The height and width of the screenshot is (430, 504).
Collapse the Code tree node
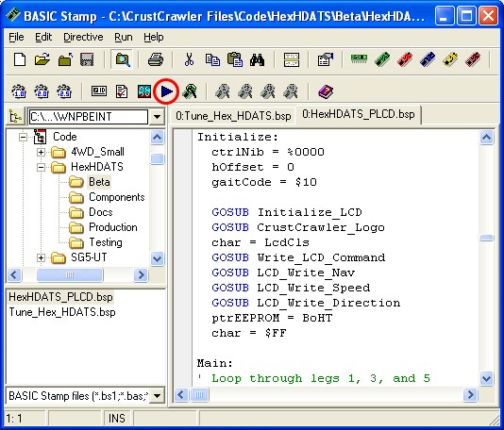pyautogui.click(x=24, y=137)
